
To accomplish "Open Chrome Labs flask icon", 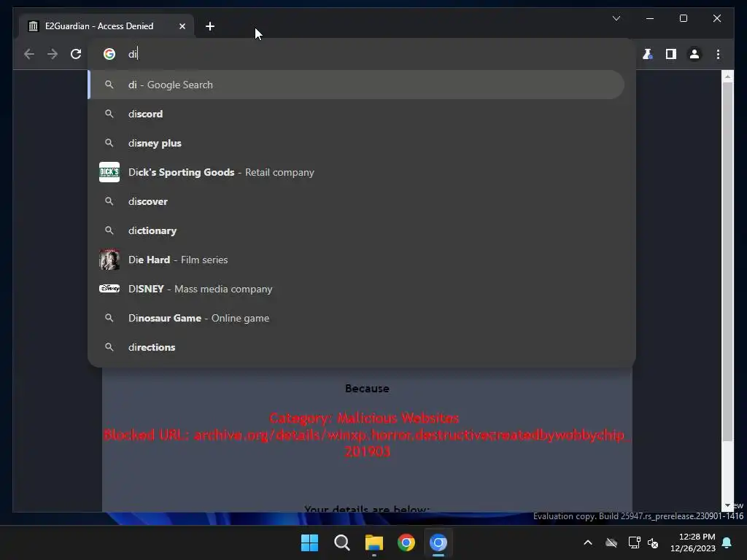I will tap(648, 54).
